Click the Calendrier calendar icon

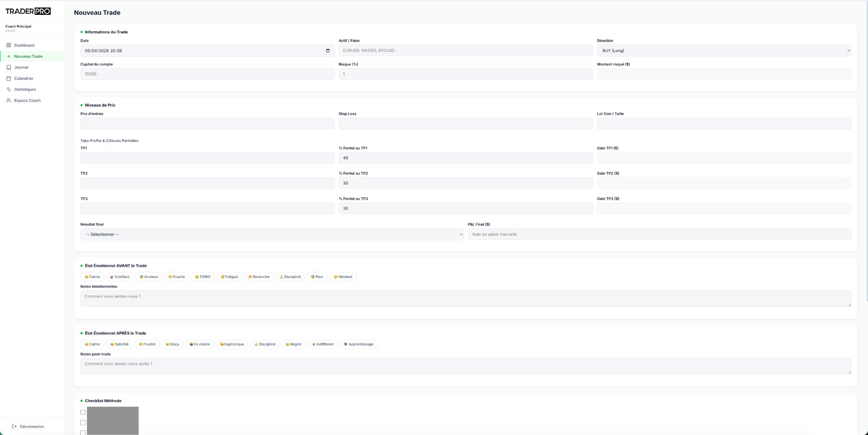(x=9, y=78)
